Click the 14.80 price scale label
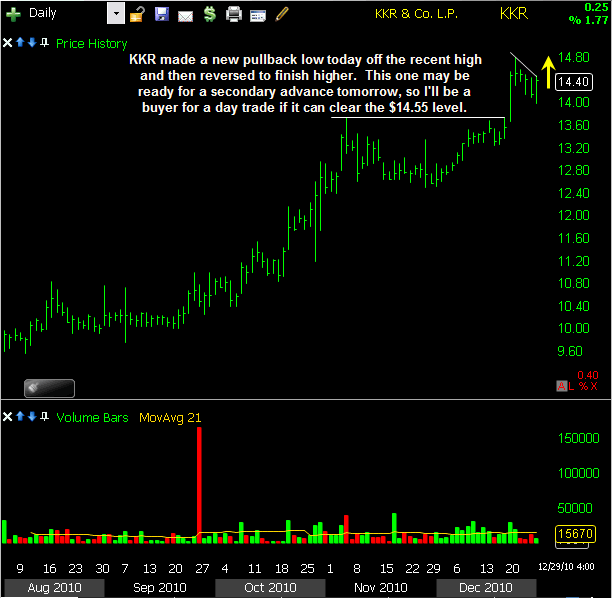The height and width of the screenshot is (598, 612). 573,57
